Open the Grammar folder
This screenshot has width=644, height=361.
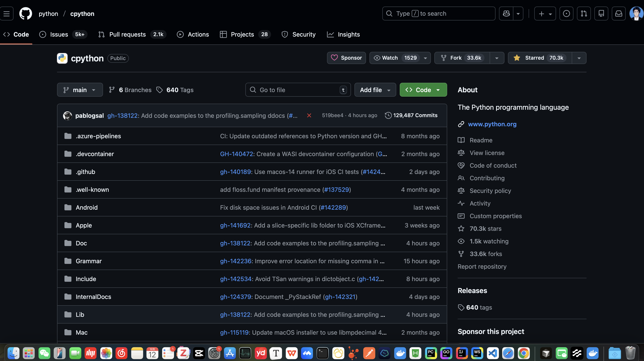click(x=88, y=261)
